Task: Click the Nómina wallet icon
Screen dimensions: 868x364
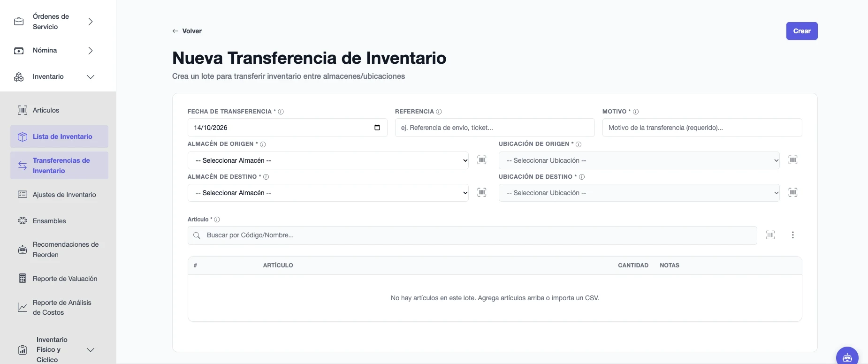Action: [x=19, y=51]
